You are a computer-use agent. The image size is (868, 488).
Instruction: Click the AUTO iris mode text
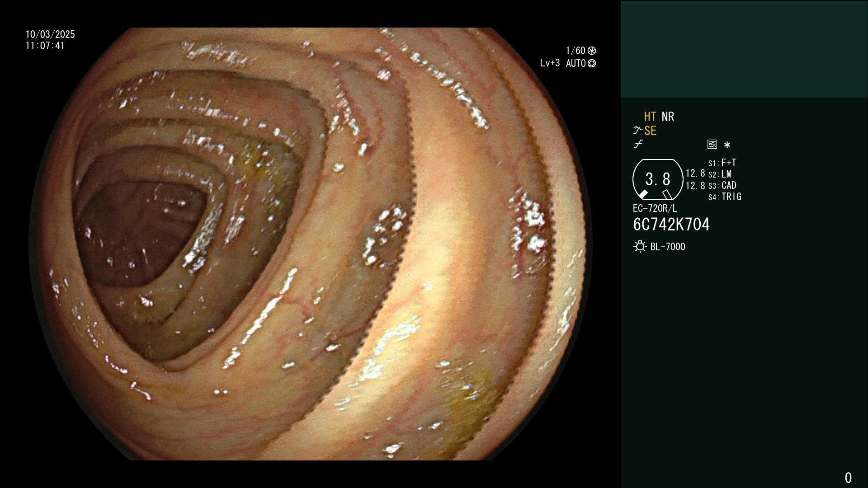click(x=576, y=63)
